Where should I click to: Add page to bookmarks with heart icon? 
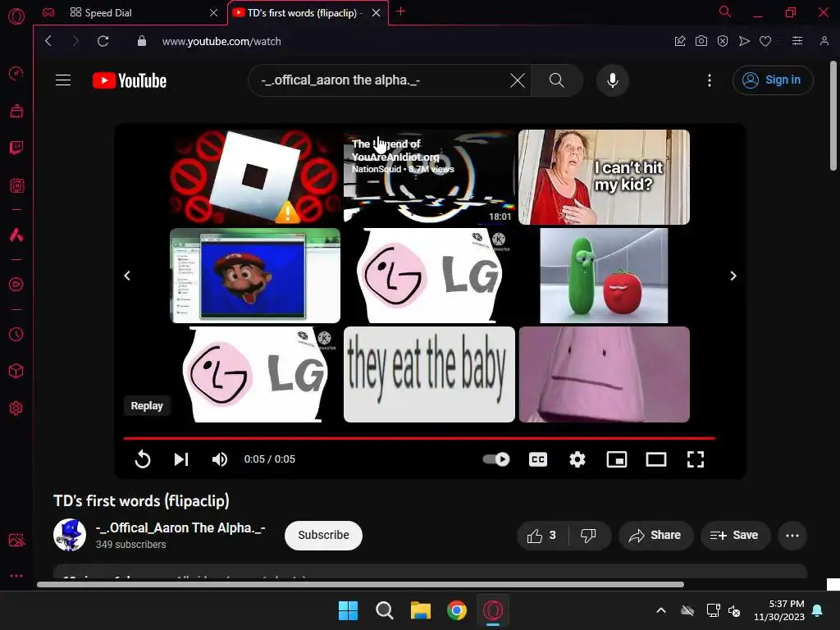click(765, 41)
